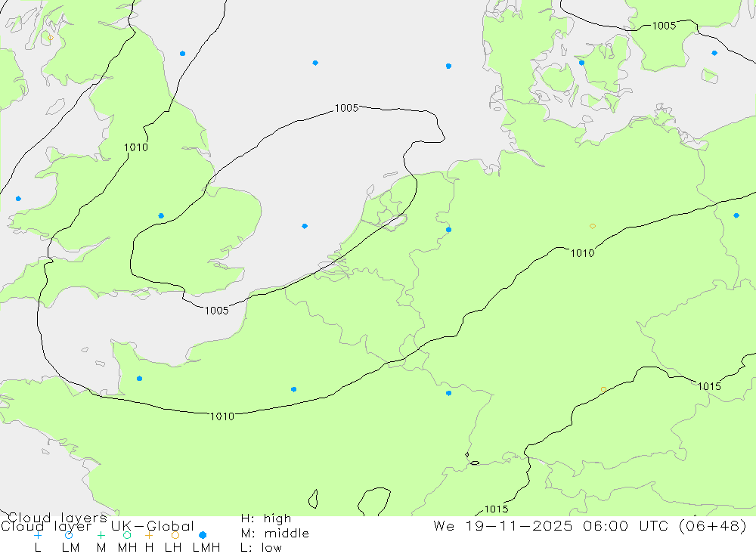Select the orange LH marker over western Scotland
Image resolution: width=756 pixels, height=554 pixels.
pyautogui.click(x=51, y=38)
